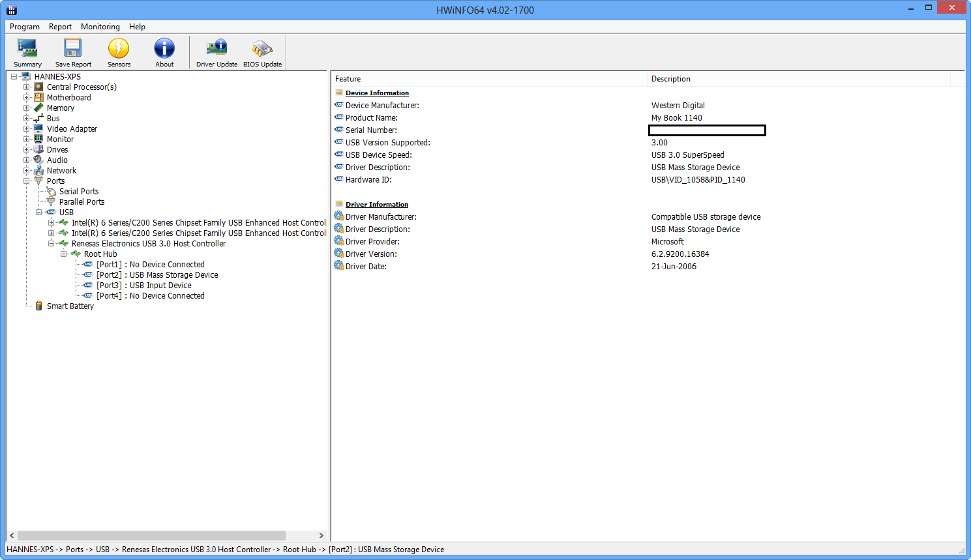
Task: Collapse the HANNES-XPS root node
Action: coord(14,76)
